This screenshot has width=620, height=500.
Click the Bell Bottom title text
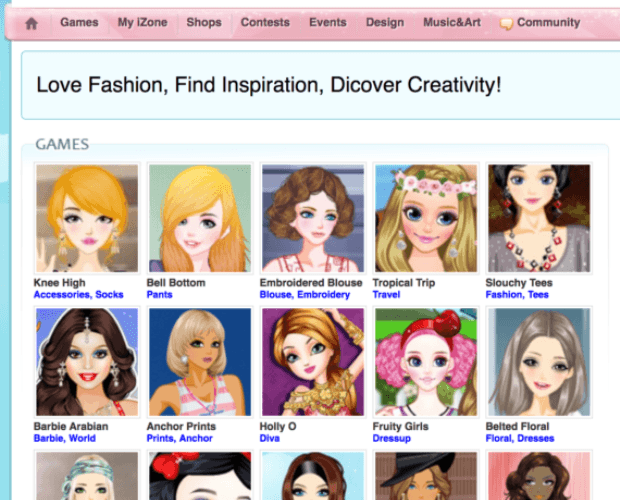coord(176,283)
